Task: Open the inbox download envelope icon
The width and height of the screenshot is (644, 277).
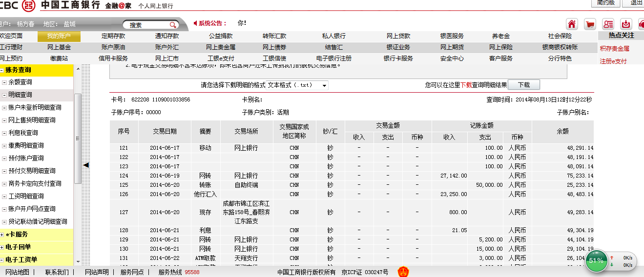Action: click(626, 24)
